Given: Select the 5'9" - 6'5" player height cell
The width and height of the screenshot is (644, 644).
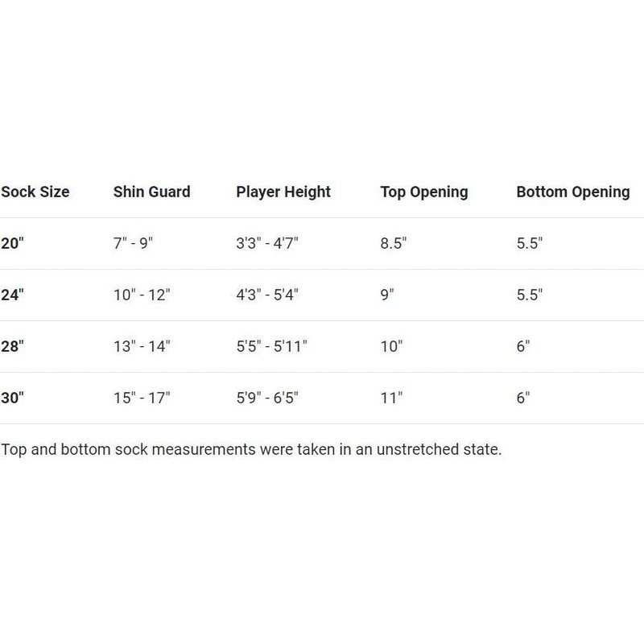Looking at the screenshot, I should [x=267, y=398].
